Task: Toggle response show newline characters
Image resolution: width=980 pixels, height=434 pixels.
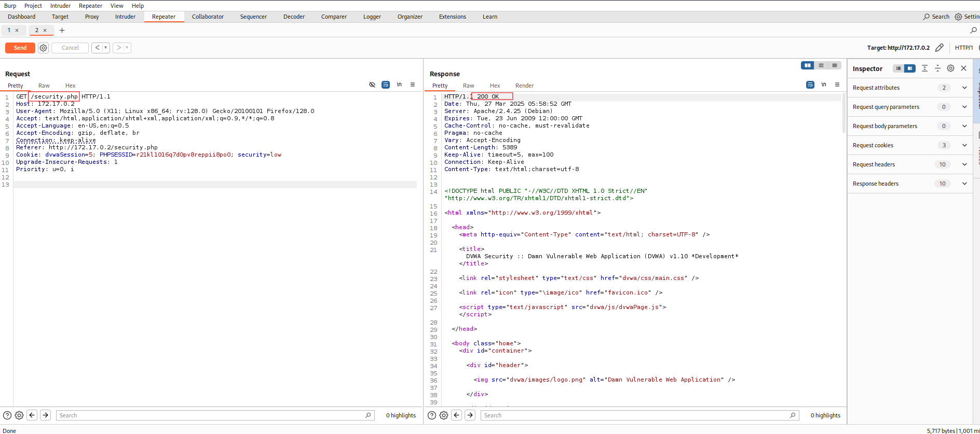Action: (824, 85)
